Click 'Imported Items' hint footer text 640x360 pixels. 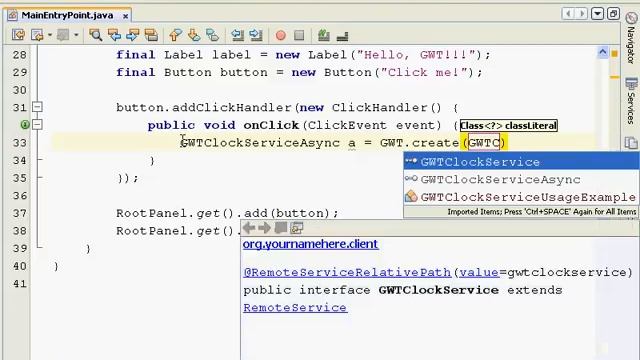tap(542, 212)
